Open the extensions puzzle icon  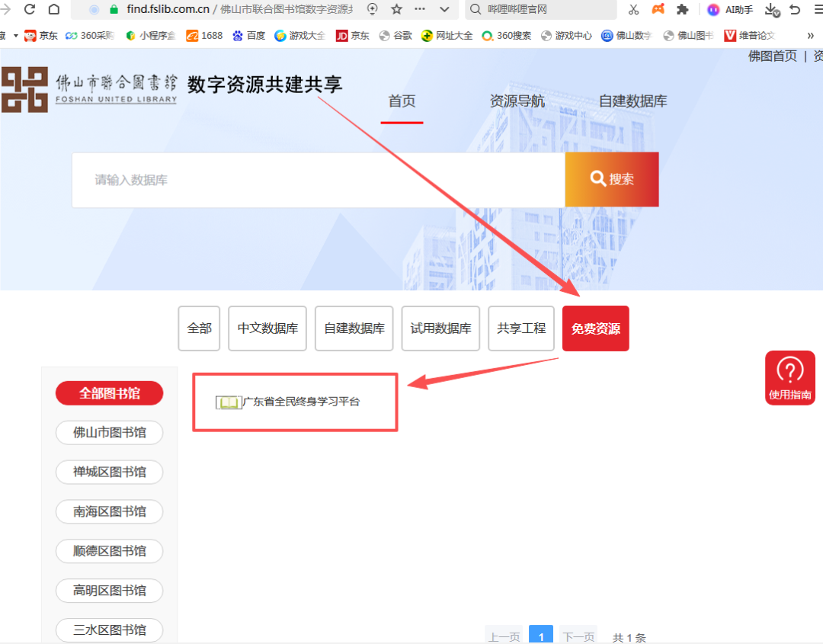pyautogui.click(x=682, y=9)
